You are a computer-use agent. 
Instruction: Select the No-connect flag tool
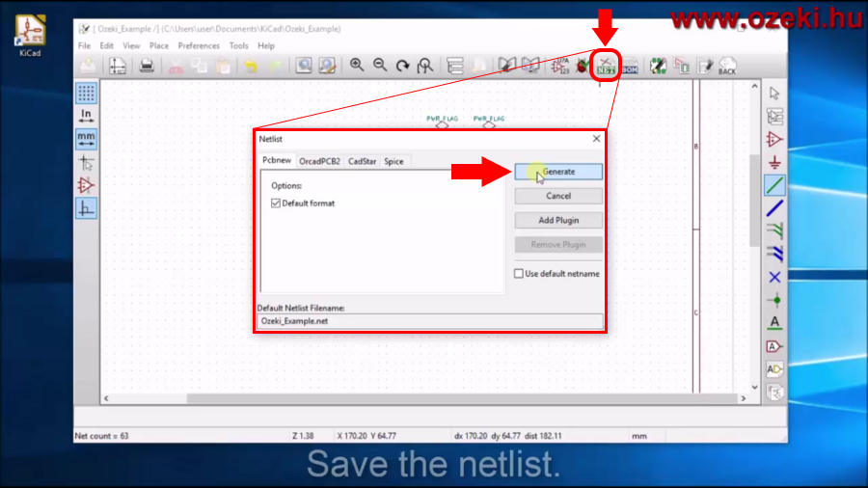tap(774, 277)
